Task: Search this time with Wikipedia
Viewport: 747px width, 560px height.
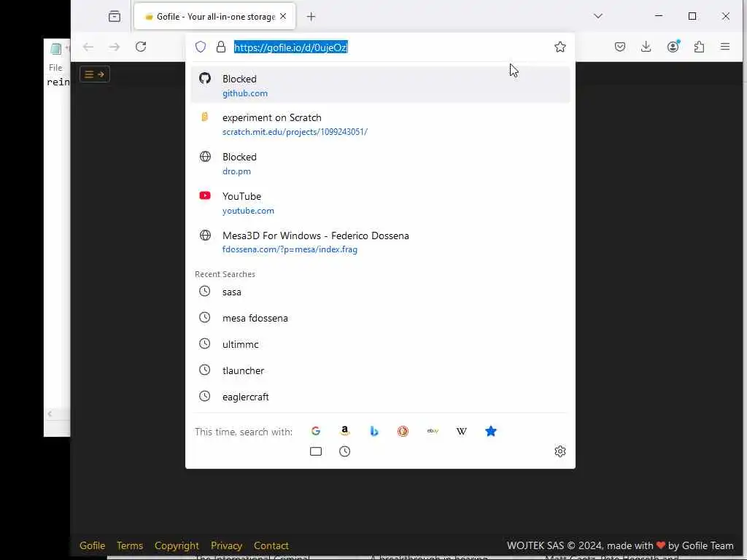Action: [x=462, y=431]
